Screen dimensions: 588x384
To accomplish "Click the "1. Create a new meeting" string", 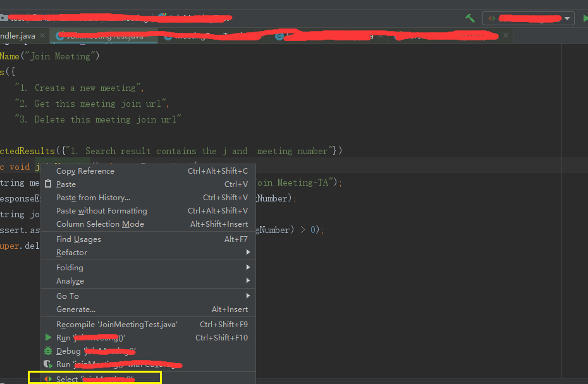I will click(x=78, y=88).
